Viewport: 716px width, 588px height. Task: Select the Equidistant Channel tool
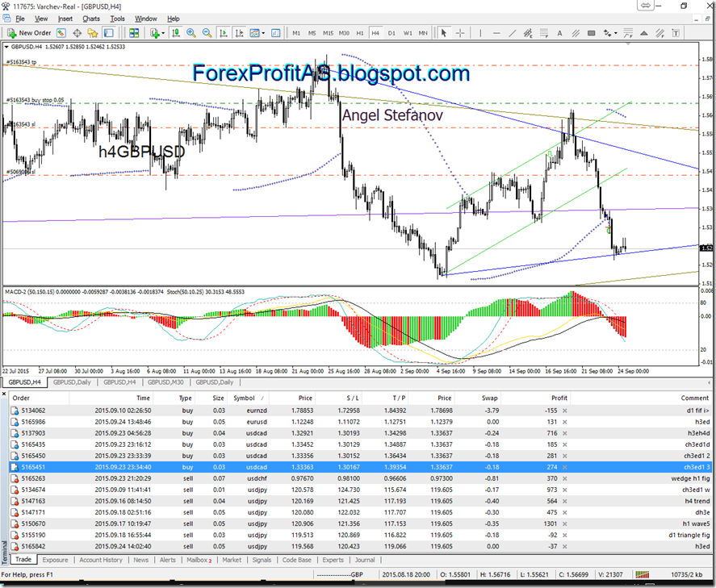[x=528, y=33]
